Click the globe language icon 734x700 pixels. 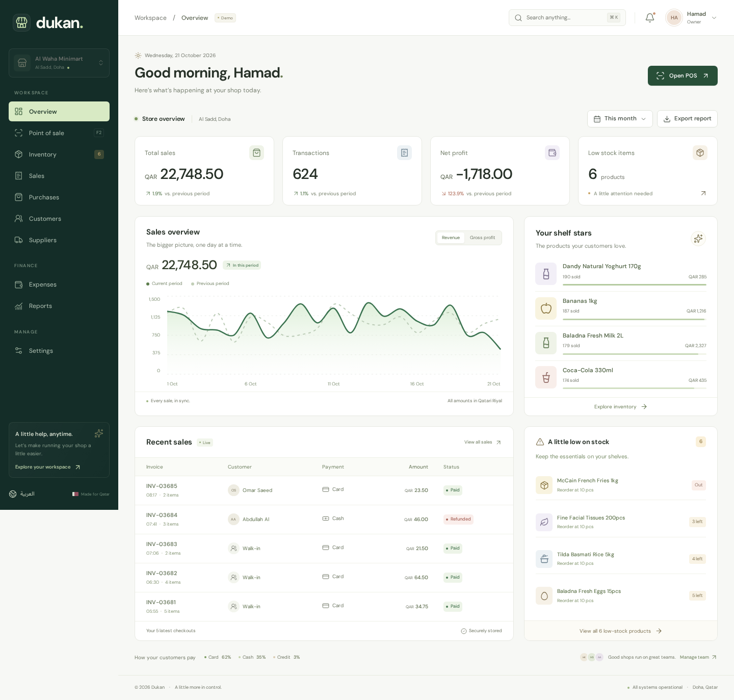pos(13,494)
